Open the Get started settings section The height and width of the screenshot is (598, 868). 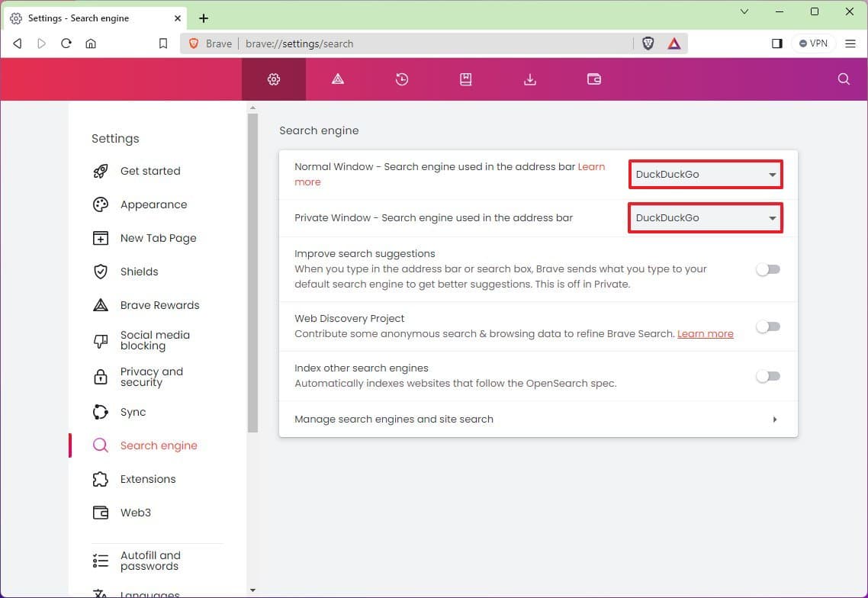tap(149, 171)
